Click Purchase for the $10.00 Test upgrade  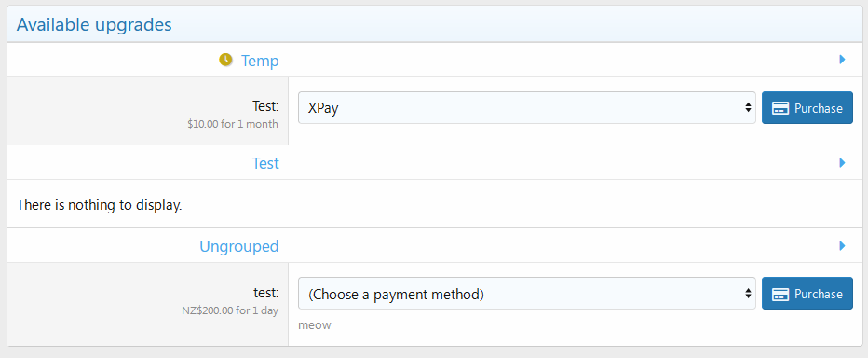[x=807, y=107]
